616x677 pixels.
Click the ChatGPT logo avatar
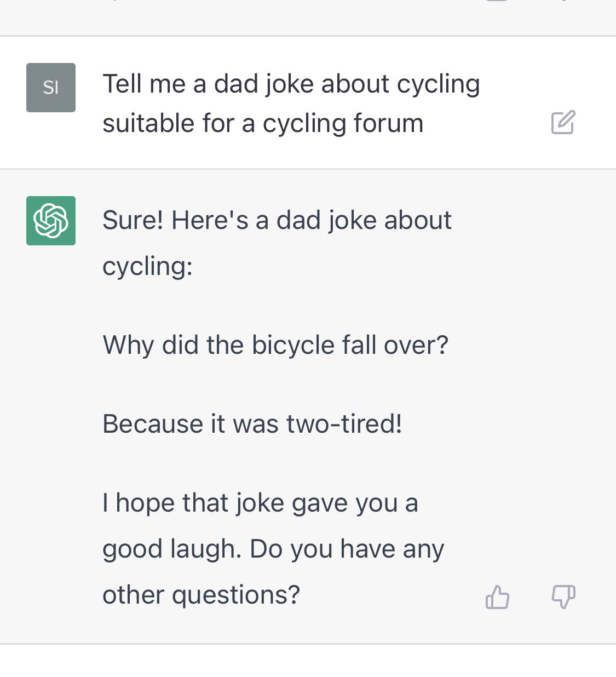click(x=51, y=221)
